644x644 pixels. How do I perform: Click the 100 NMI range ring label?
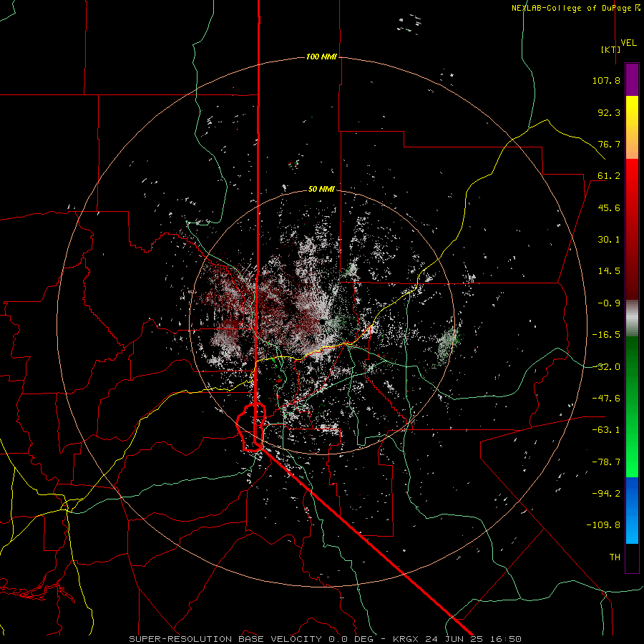point(321,57)
